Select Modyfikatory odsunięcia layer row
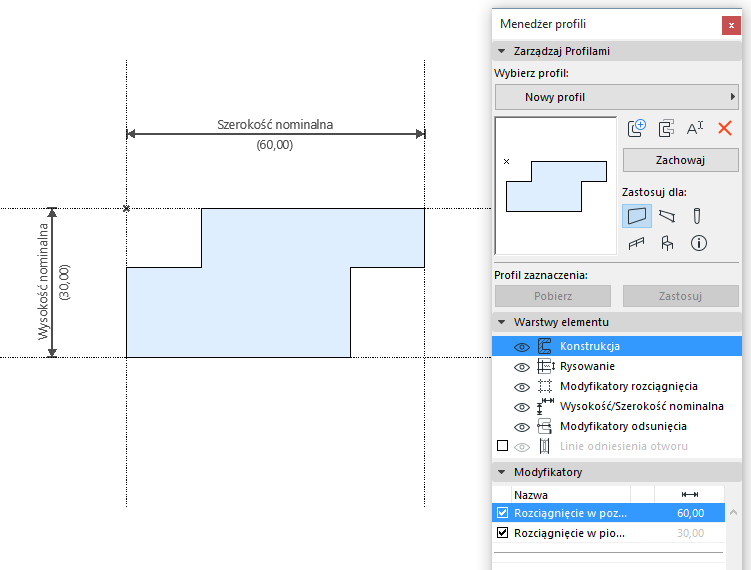 (617, 426)
